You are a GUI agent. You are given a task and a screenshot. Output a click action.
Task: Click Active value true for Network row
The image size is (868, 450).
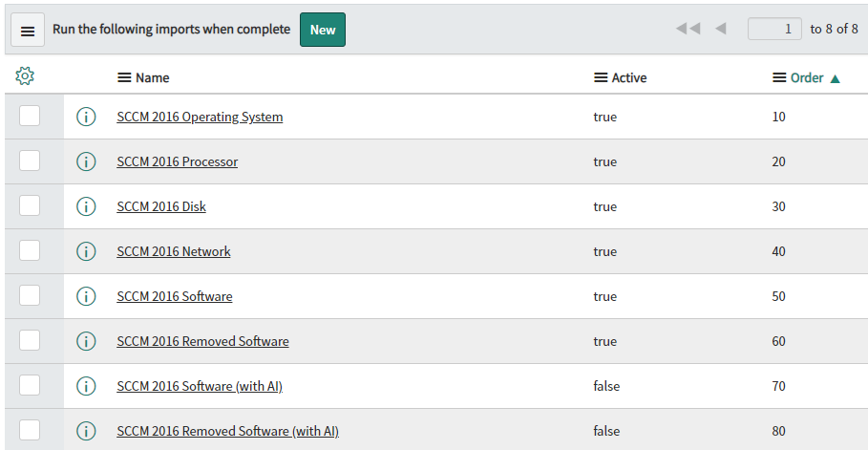(605, 251)
